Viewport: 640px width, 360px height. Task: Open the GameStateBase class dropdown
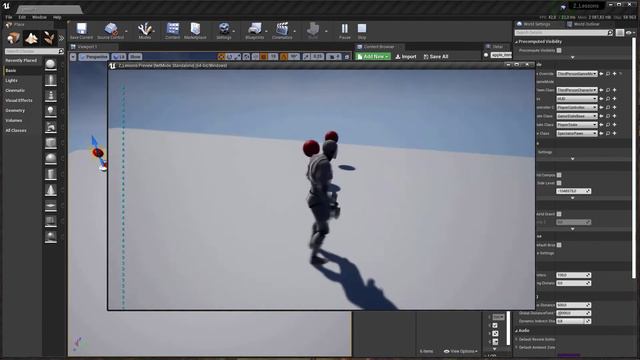pyautogui.click(x=577, y=116)
